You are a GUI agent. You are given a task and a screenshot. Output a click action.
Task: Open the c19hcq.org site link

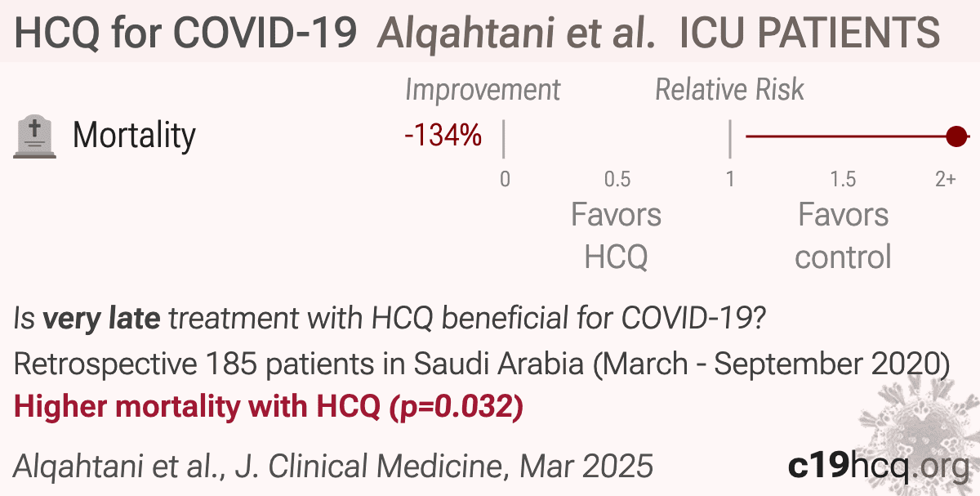(879, 467)
